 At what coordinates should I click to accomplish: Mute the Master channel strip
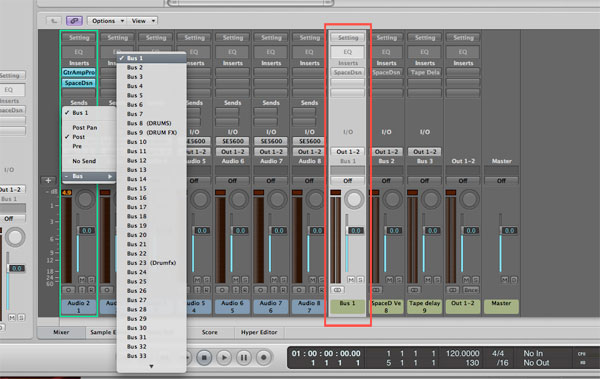505,280
